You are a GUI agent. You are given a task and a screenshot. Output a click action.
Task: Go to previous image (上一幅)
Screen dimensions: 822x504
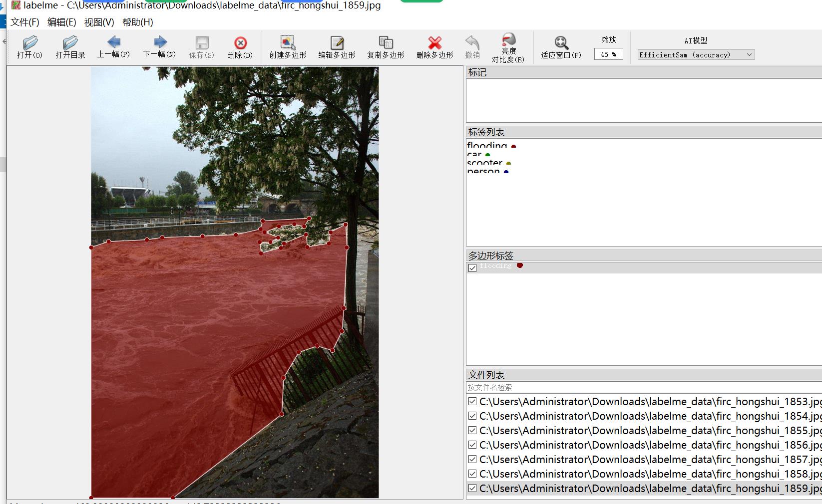pos(113,47)
